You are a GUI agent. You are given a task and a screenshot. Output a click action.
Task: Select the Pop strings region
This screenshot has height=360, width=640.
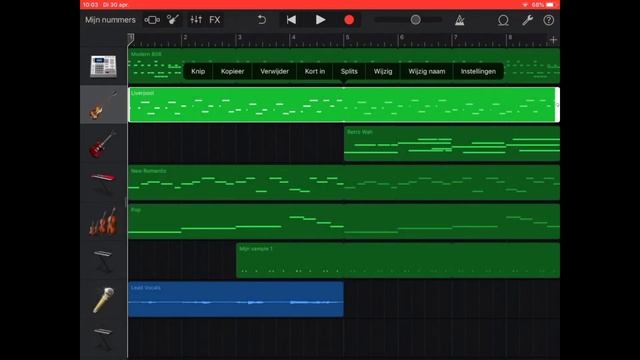pyautogui.click(x=344, y=222)
